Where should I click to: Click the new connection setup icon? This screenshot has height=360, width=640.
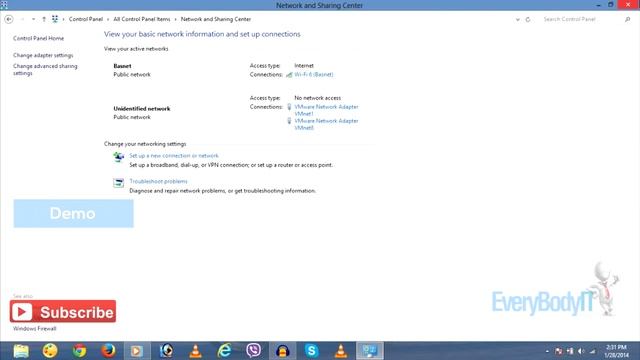(118, 157)
